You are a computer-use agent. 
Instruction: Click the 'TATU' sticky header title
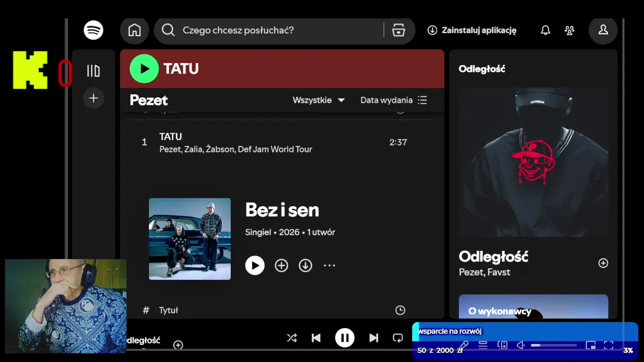click(181, 69)
